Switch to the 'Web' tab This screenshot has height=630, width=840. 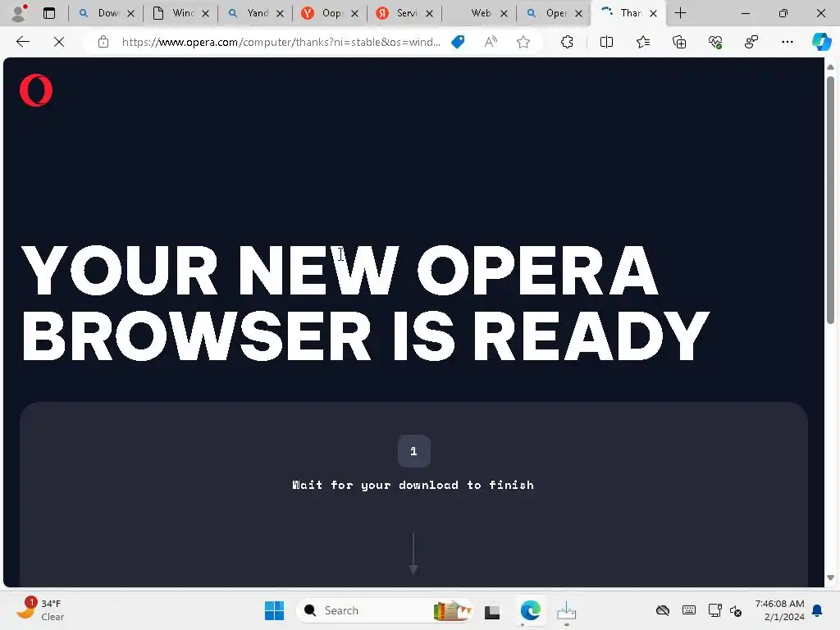click(479, 13)
